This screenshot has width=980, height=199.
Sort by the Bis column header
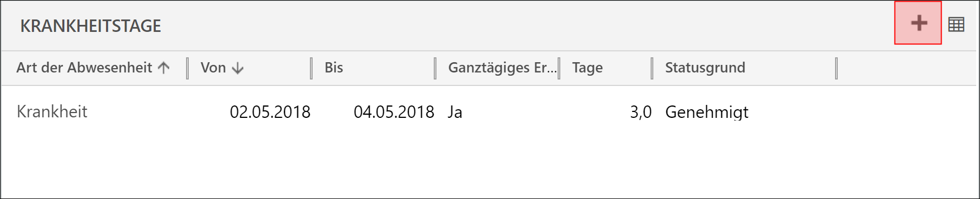pos(334,68)
